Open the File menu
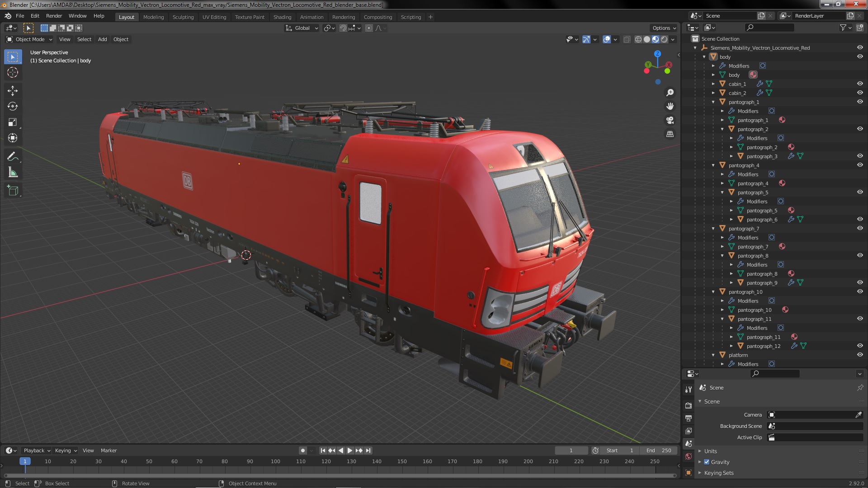This screenshot has height=488, width=868. (x=20, y=16)
